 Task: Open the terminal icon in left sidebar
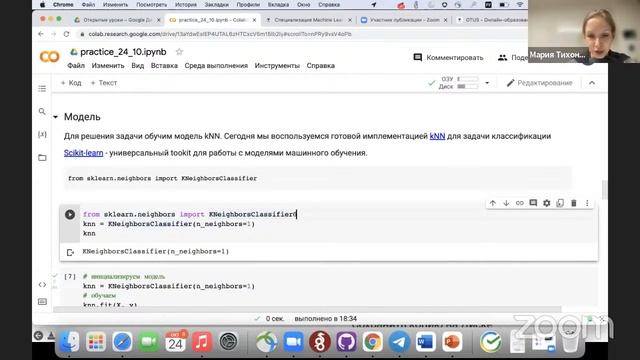[42, 302]
